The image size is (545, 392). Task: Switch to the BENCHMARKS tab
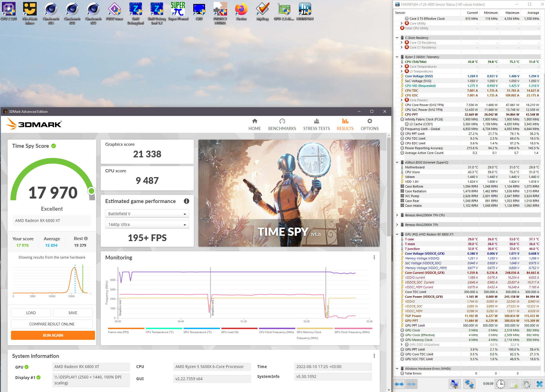282,125
